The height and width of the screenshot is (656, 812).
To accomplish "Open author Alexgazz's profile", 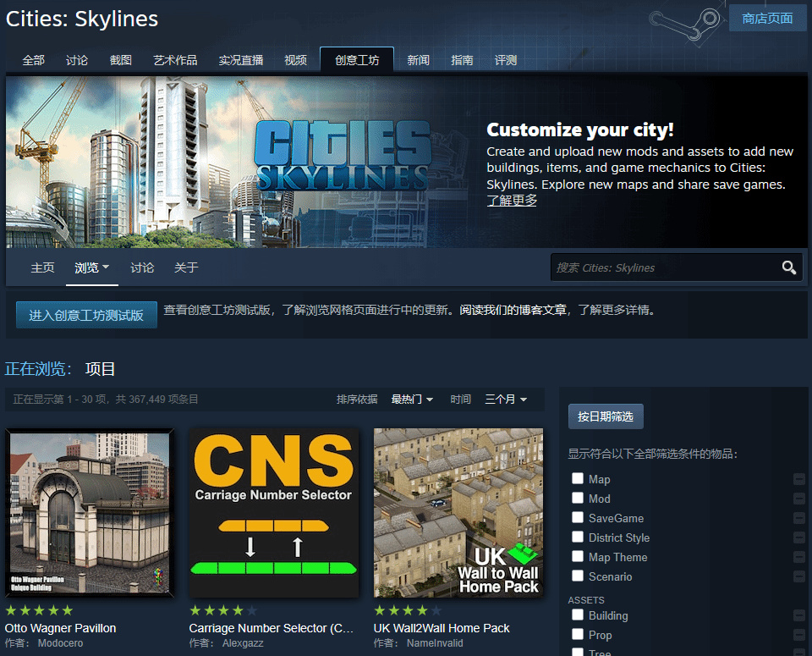I will click(x=243, y=643).
